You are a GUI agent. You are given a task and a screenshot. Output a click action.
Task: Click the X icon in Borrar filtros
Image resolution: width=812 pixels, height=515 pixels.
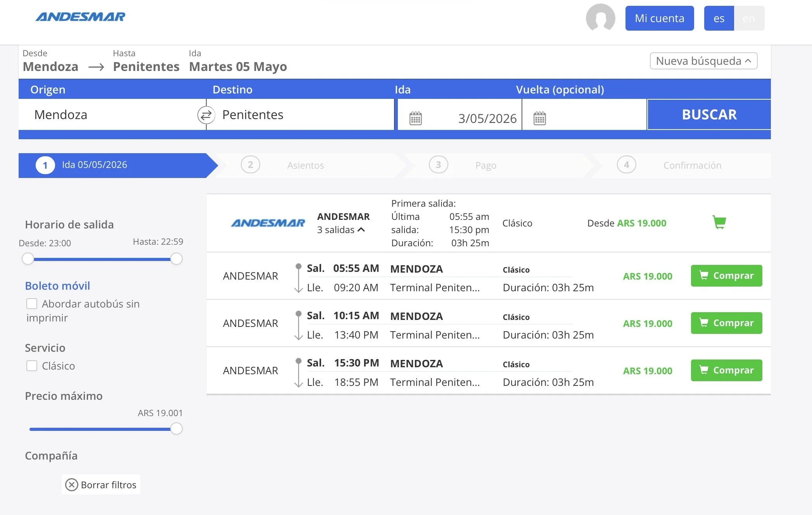(71, 485)
